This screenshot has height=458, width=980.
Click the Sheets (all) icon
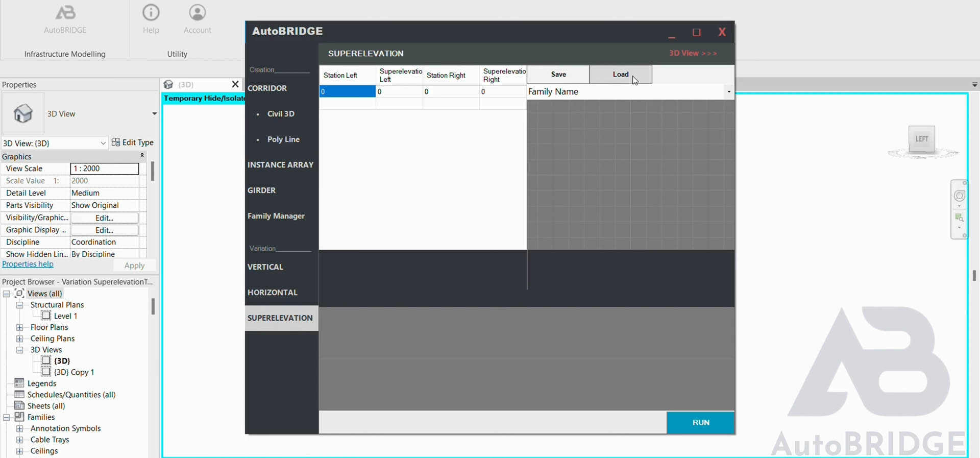[19, 405]
